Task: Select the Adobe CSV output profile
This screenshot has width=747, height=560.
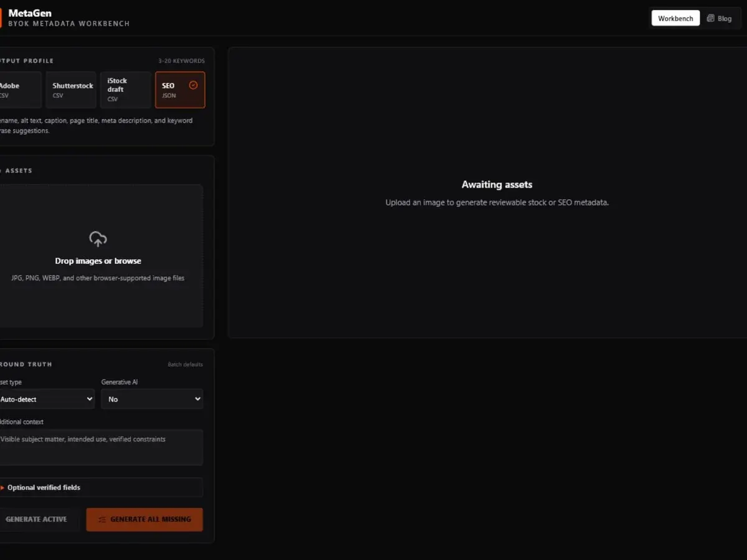Action: tap(20, 90)
